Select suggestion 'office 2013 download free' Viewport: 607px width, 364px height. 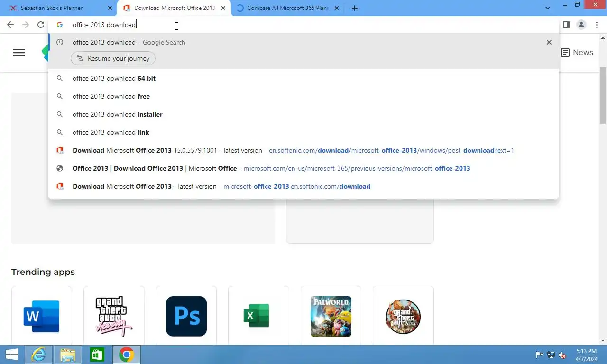[x=303, y=96]
